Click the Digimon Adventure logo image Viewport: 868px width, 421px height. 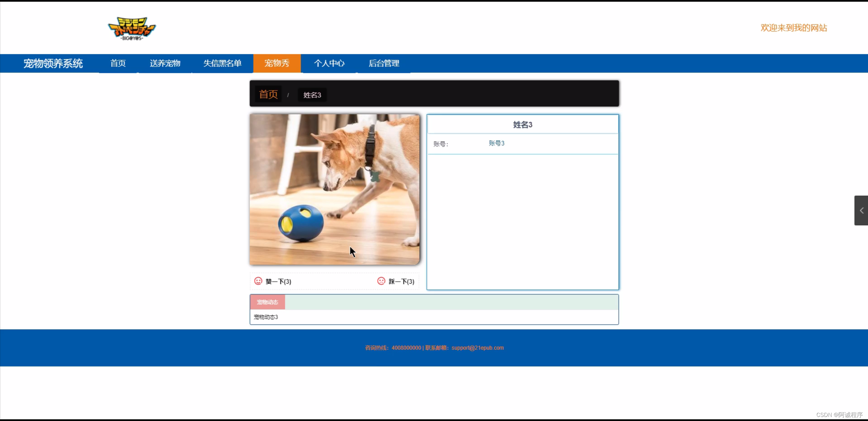(x=132, y=28)
